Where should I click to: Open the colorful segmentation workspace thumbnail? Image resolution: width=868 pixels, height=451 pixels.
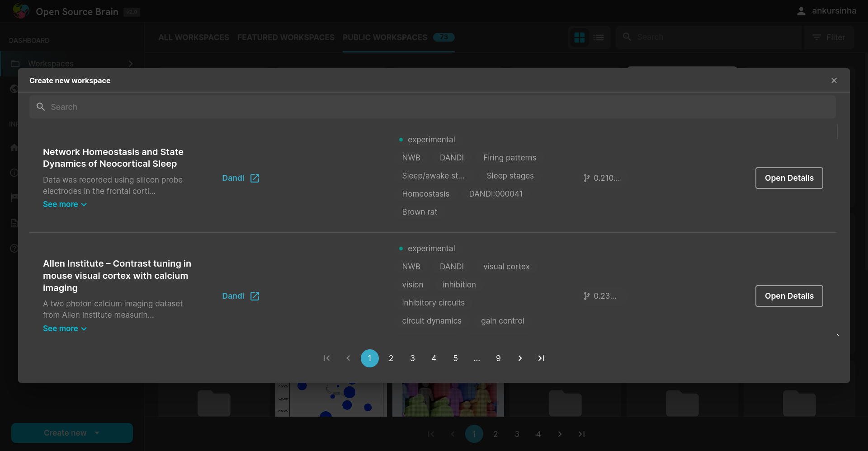(448, 399)
